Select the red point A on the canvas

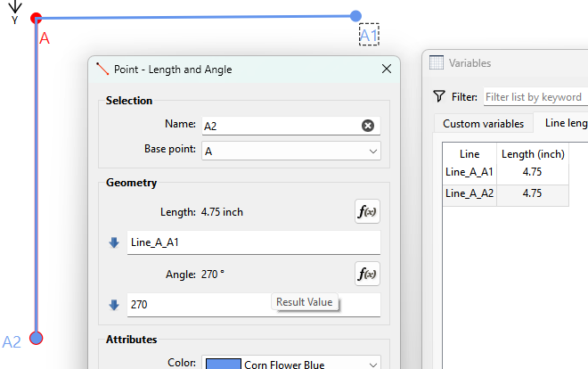click(x=36, y=19)
